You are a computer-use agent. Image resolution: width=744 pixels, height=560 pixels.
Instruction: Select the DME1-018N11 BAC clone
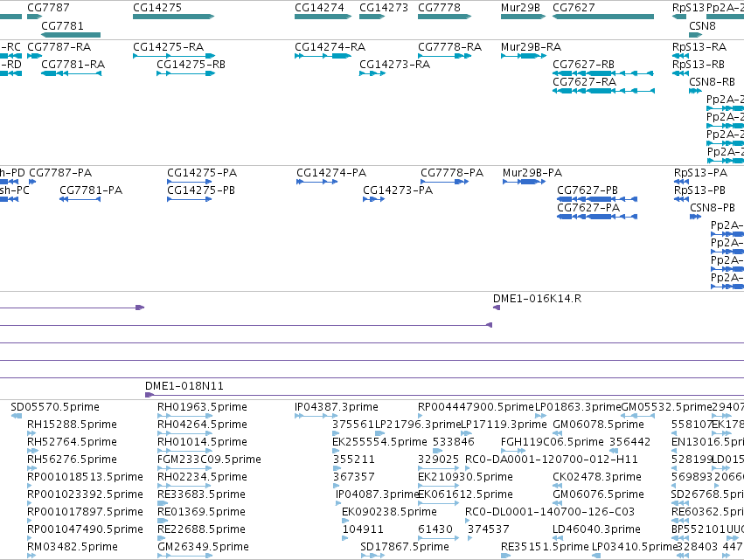184,386
